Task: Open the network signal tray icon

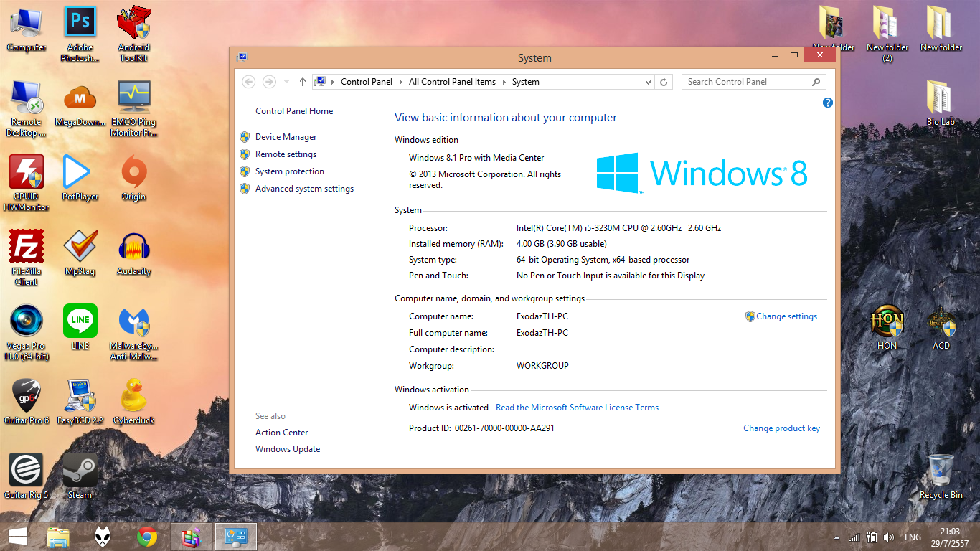Action: (x=854, y=537)
